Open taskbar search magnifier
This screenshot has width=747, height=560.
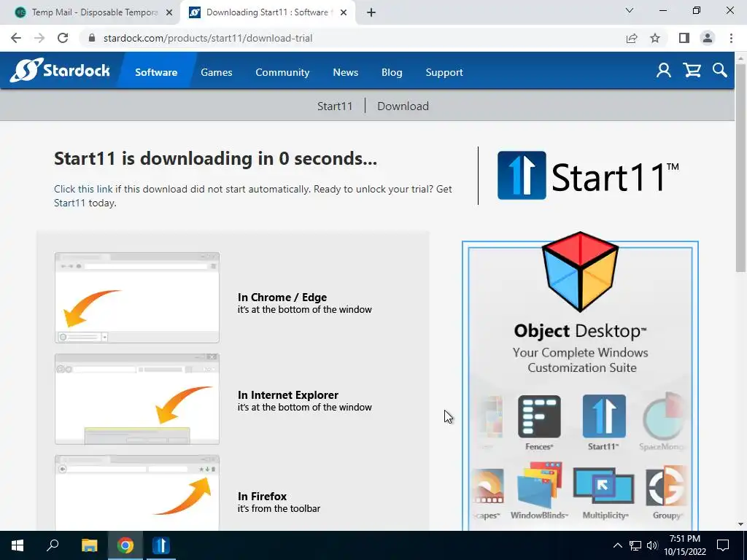click(x=53, y=545)
